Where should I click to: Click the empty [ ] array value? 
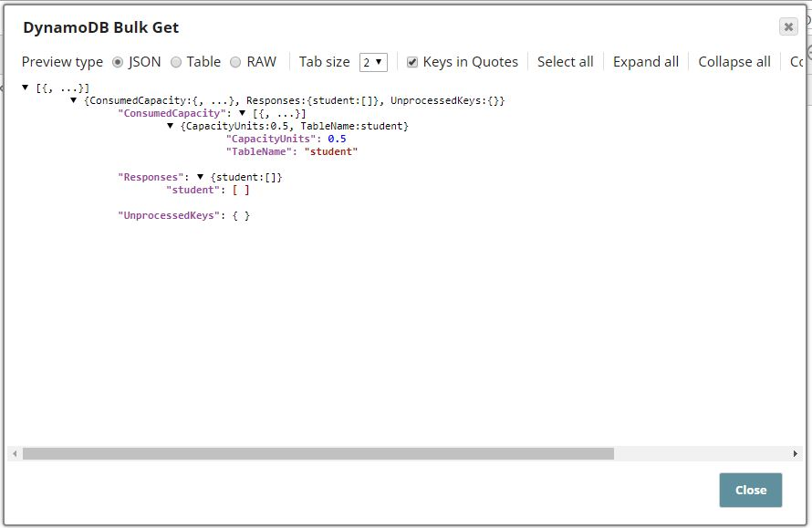coord(241,190)
